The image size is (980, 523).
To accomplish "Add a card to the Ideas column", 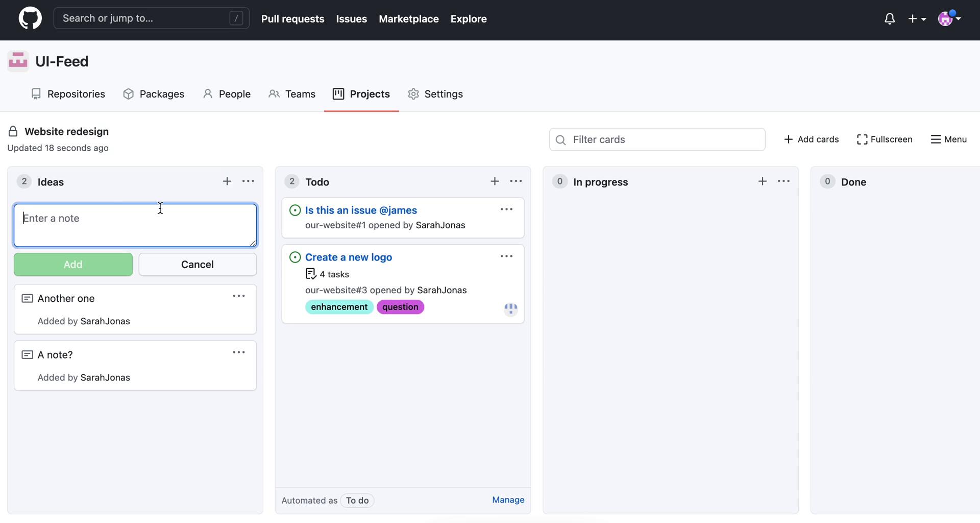I will (227, 181).
